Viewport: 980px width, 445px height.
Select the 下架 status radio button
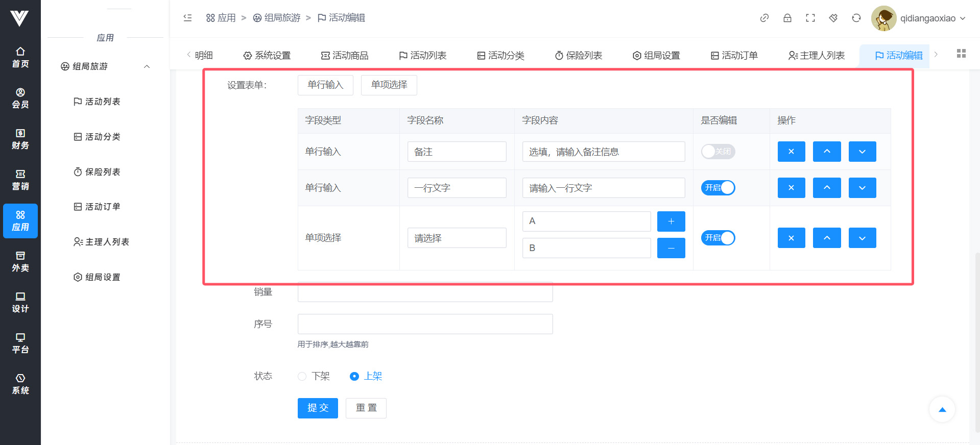[x=302, y=376]
